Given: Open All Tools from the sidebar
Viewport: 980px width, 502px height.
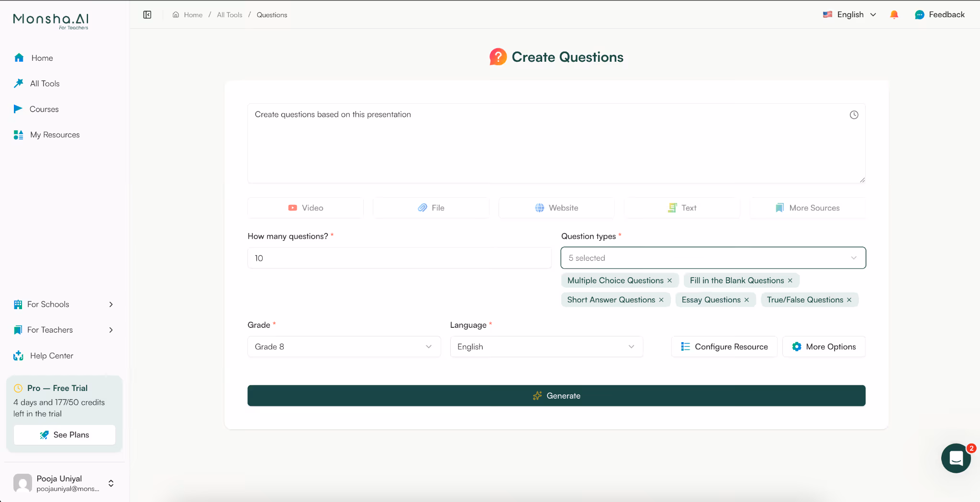Looking at the screenshot, I should click(18, 83).
